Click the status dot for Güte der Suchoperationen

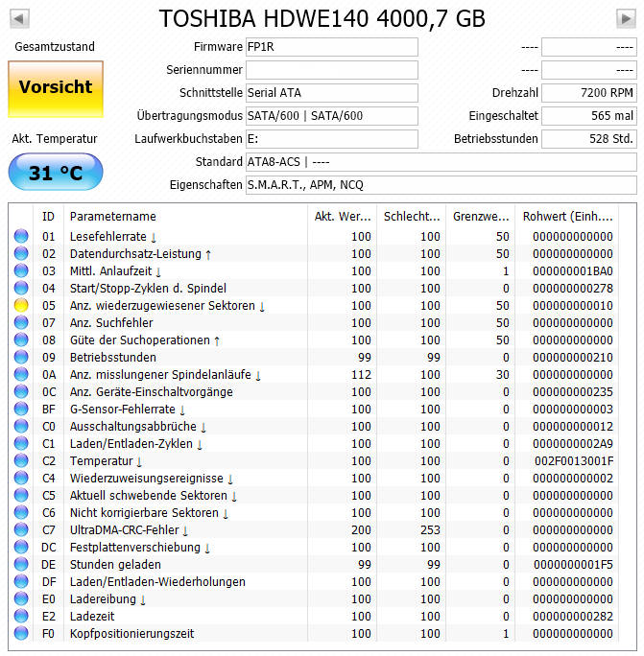click(x=21, y=340)
